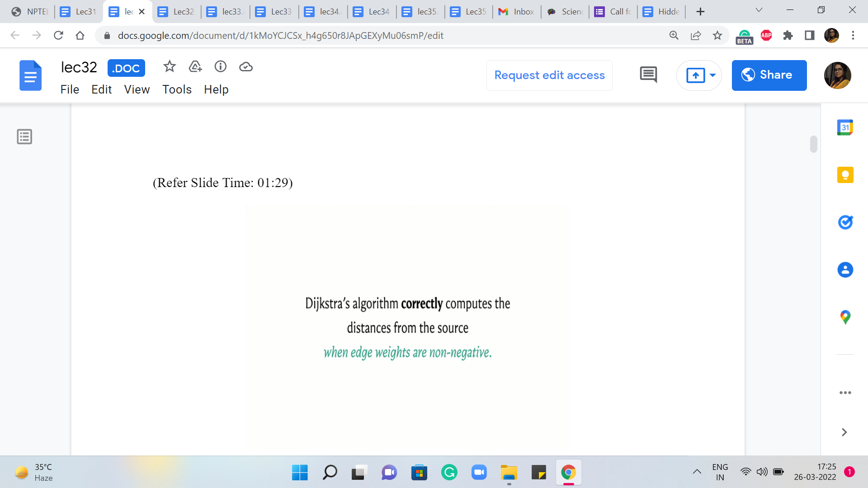Star the lec32 document

(x=170, y=67)
